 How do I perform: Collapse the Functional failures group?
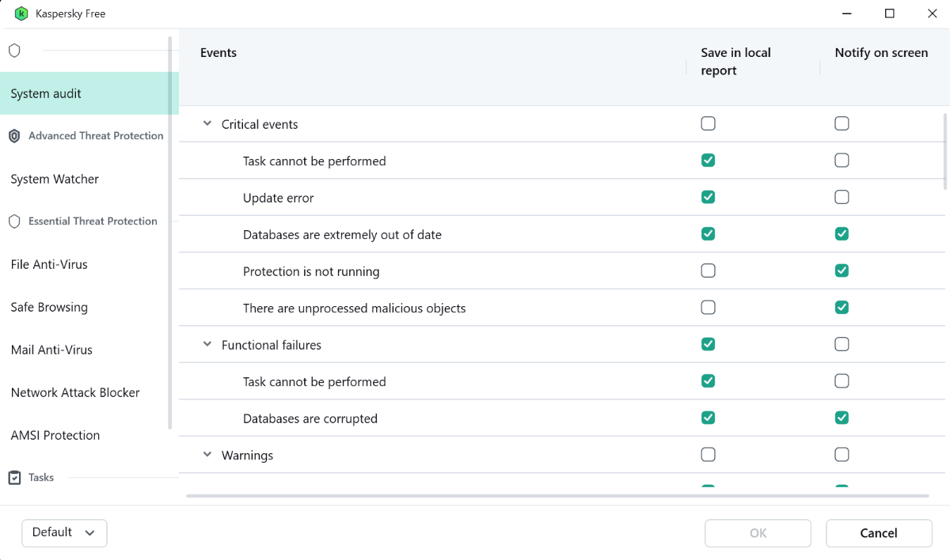207,344
